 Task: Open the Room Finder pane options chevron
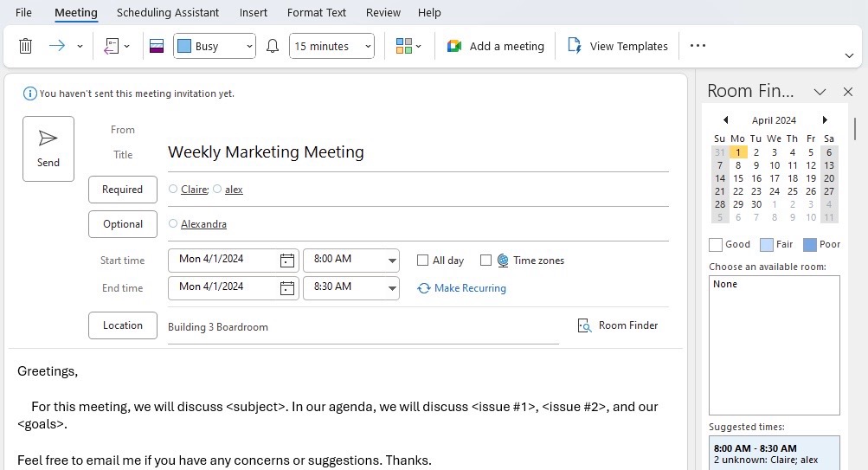point(820,92)
